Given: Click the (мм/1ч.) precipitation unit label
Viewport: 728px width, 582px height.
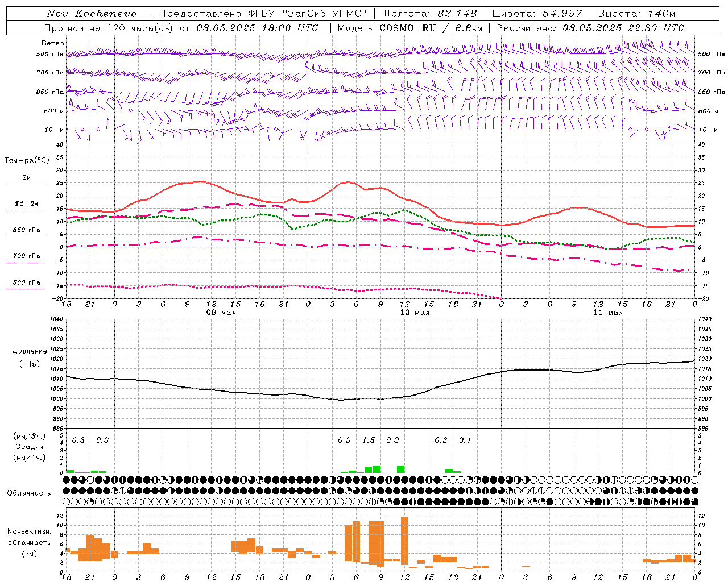Looking at the screenshot, I should [x=30, y=458].
